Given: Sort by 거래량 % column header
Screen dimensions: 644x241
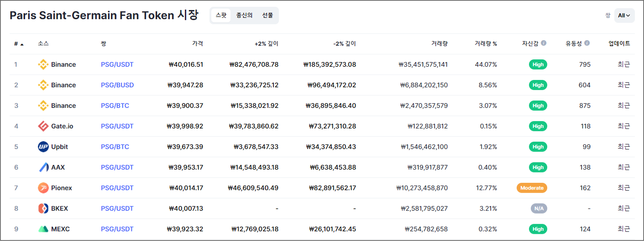Looking at the screenshot, I should point(486,44).
